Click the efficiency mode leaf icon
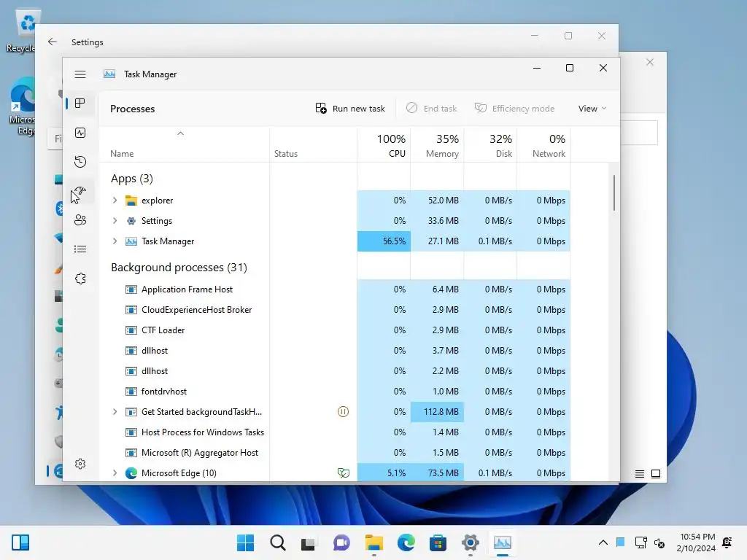The height and width of the screenshot is (560, 747). tap(343, 473)
